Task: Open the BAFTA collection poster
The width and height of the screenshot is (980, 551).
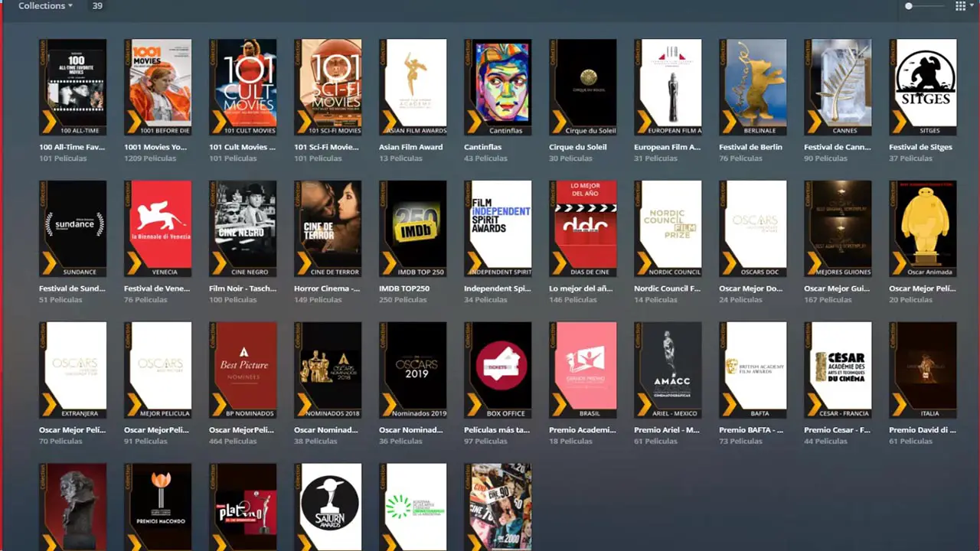Action: (x=753, y=370)
